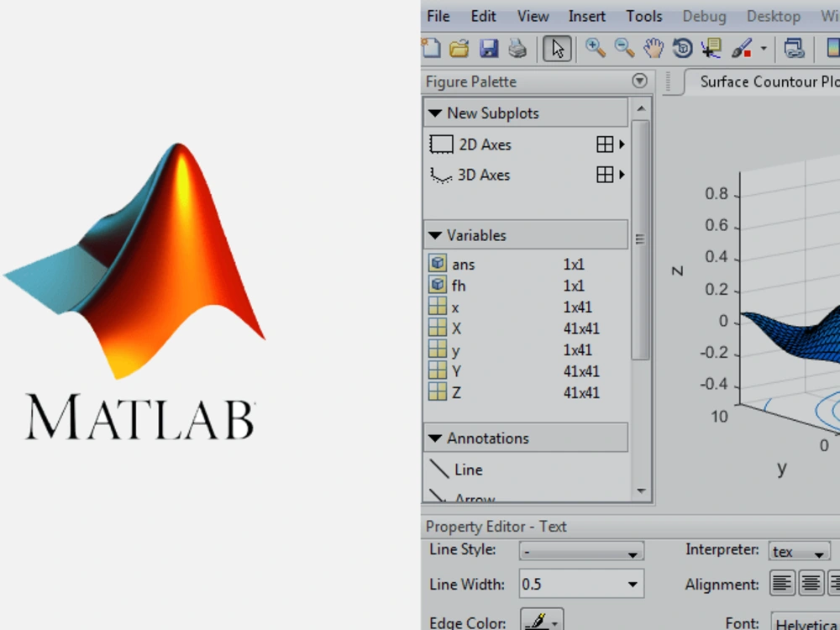Select the Zoom In magnifier tool
The width and height of the screenshot is (840, 630).
[596, 48]
